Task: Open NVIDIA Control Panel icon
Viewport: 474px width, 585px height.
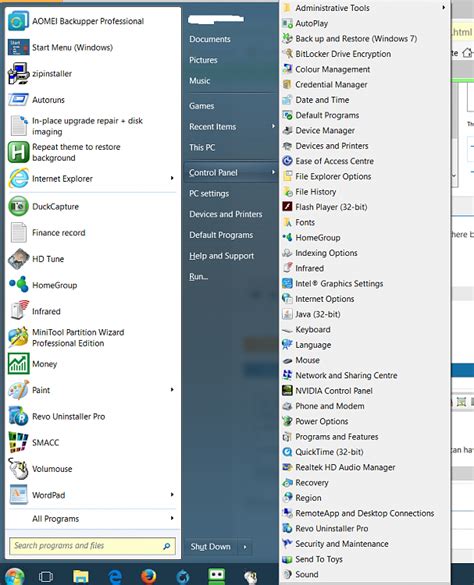Action: 287,390
